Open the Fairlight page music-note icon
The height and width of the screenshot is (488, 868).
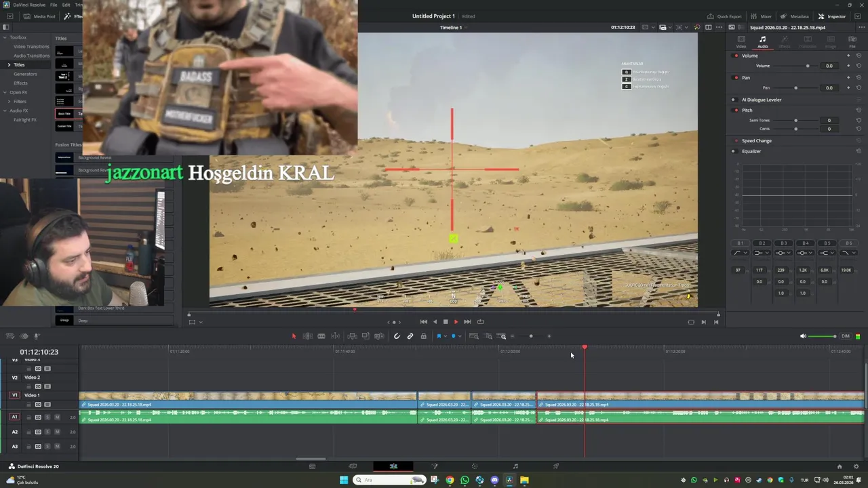pyautogui.click(x=515, y=466)
